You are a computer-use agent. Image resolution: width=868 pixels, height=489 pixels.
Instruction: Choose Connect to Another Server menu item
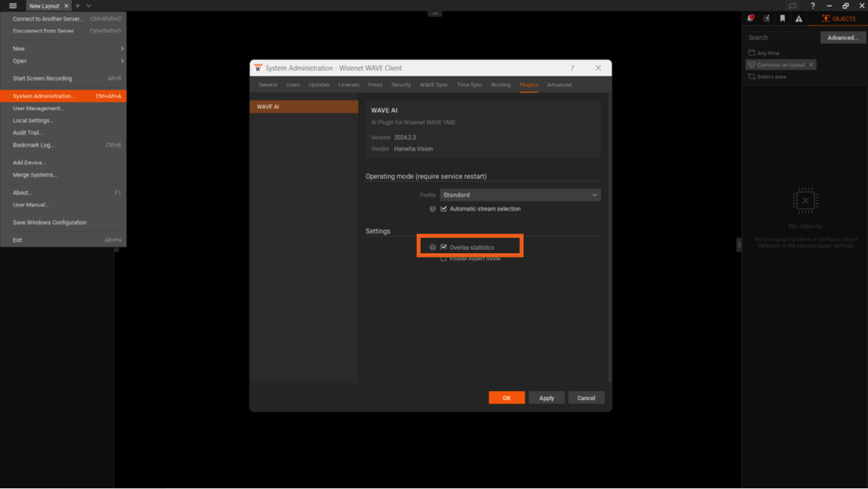(x=63, y=19)
